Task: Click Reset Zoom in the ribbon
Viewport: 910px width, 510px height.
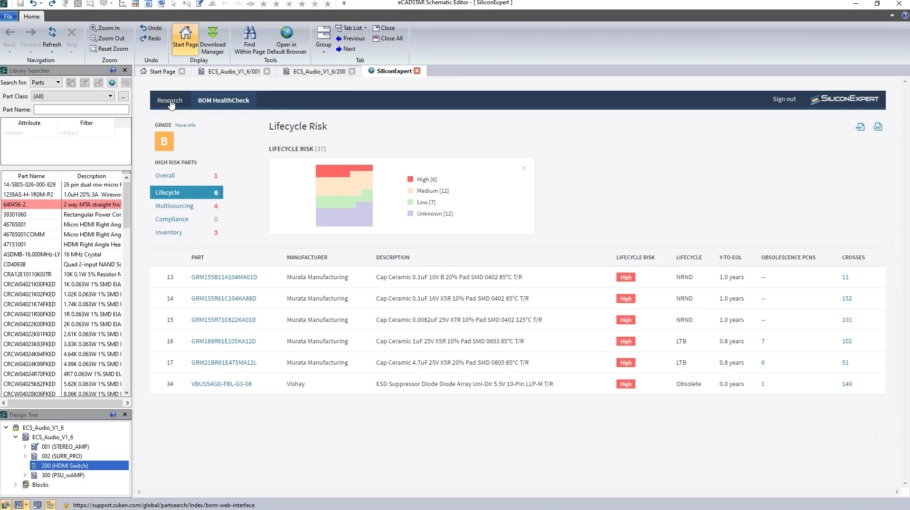Action: (x=109, y=49)
